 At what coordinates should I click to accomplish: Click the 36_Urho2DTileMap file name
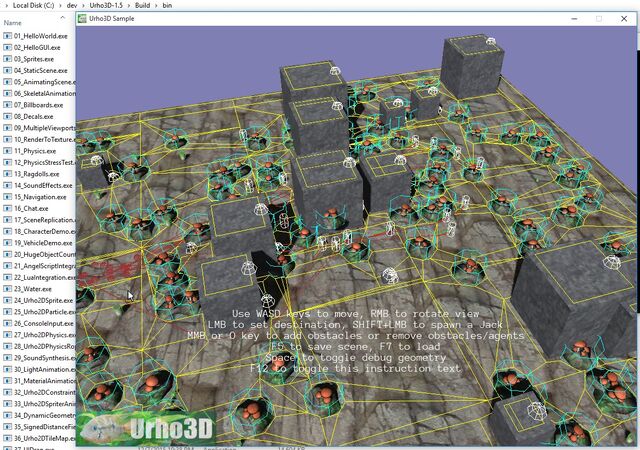[44, 438]
